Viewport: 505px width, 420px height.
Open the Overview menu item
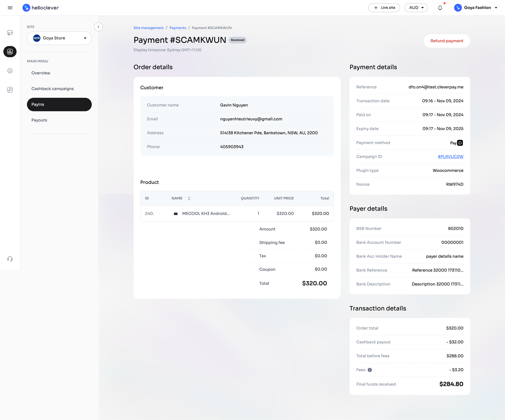41,73
